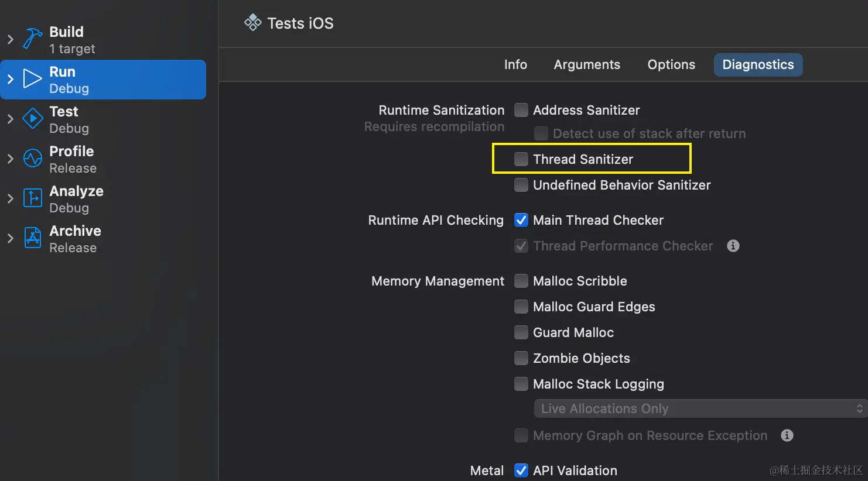
Task: Click info icon beside Memory Graph option
Action: click(787, 435)
